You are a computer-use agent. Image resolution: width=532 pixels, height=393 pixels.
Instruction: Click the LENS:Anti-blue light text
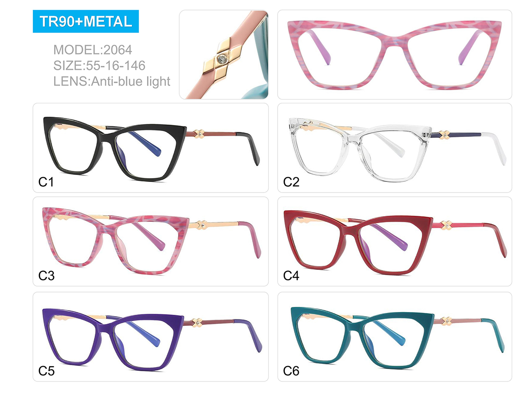111,81
